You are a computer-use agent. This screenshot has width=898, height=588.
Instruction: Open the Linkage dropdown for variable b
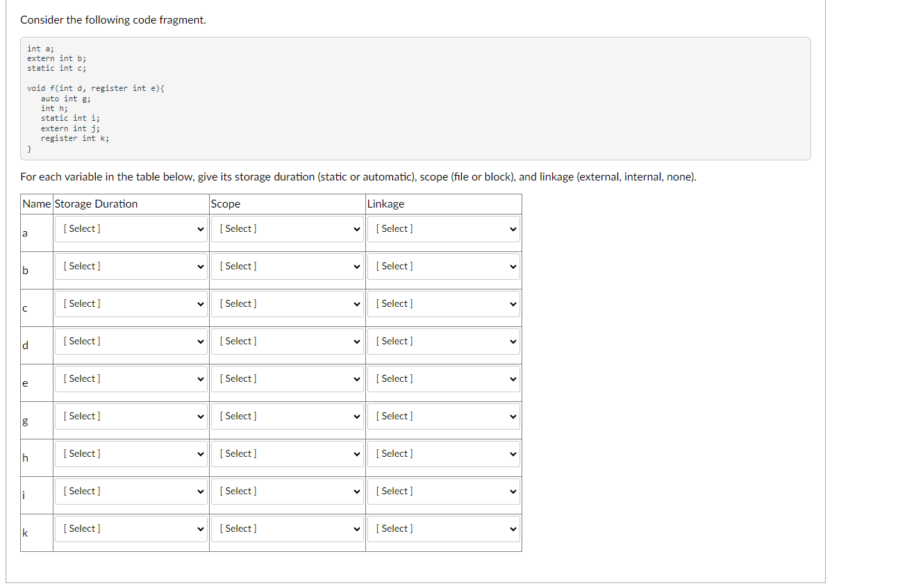tap(443, 266)
